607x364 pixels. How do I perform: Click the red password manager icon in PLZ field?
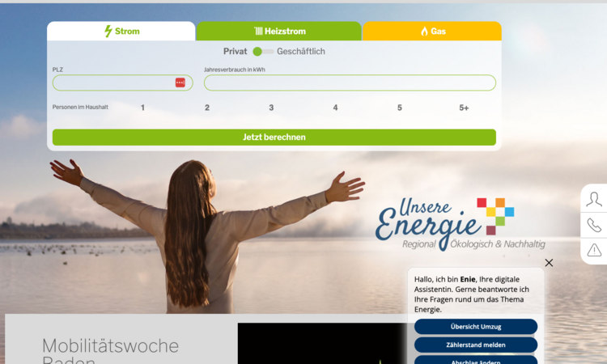(x=180, y=83)
